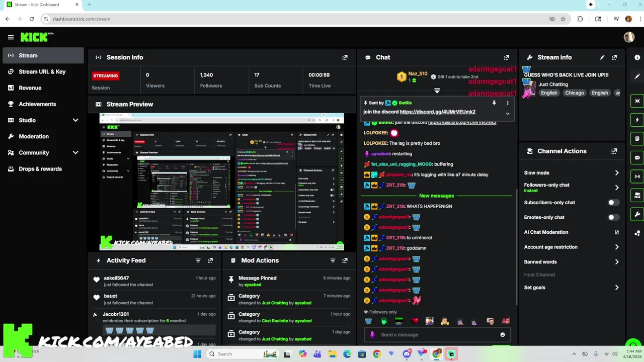644x362 pixels.
Task: Open AI Chat Moderation external link icon
Action: pos(617,232)
